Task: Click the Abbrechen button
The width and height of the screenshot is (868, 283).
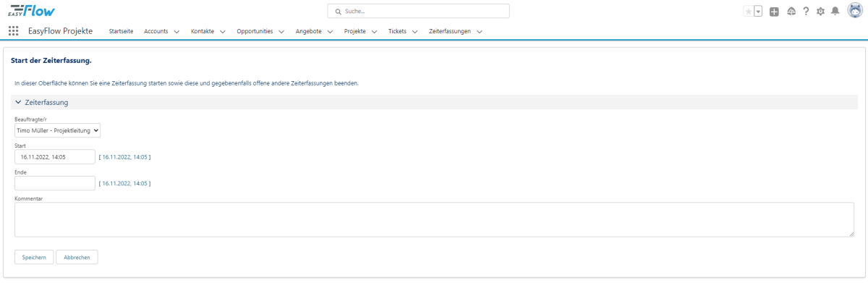Action: (x=77, y=257)
